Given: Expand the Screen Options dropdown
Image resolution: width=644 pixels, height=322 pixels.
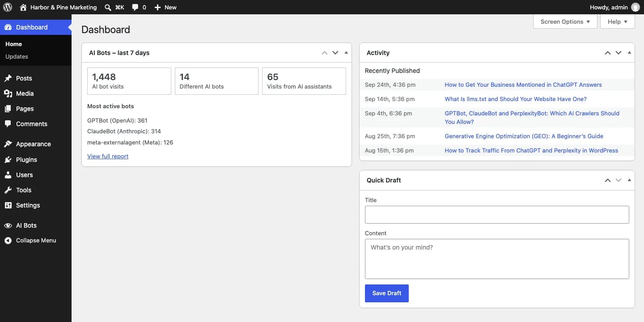Looking at the screenshot, I should click(x=565, y=21).
